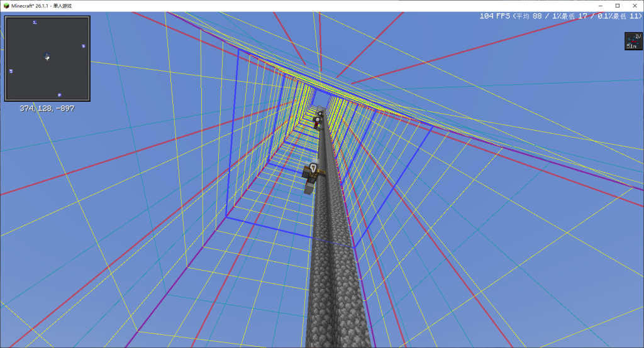
Task: Maximize the Minecraft window
Action: point(618,6)
